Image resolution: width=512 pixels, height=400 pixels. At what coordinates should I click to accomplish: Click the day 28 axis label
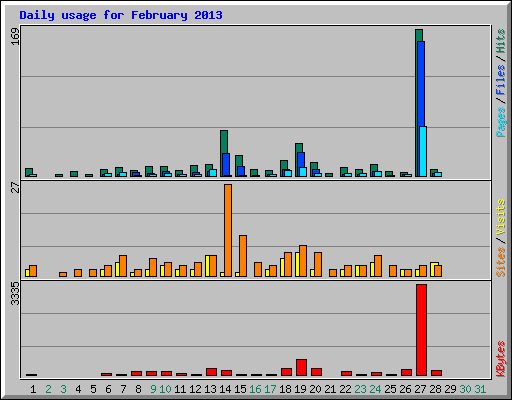pyautogui.click(x=435, y=389)
